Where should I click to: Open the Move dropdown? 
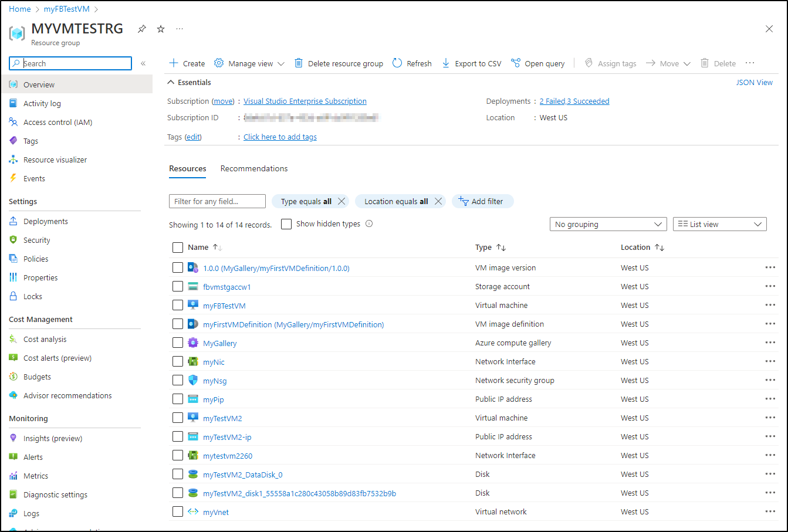[x=668, y=63]
